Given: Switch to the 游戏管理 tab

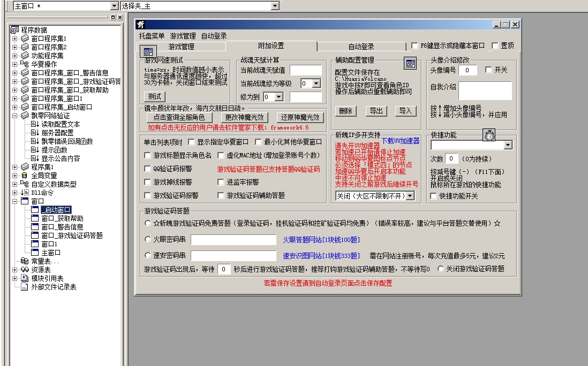Looking at the screenshot, I should pyautogui.click(x=182, y=47).
